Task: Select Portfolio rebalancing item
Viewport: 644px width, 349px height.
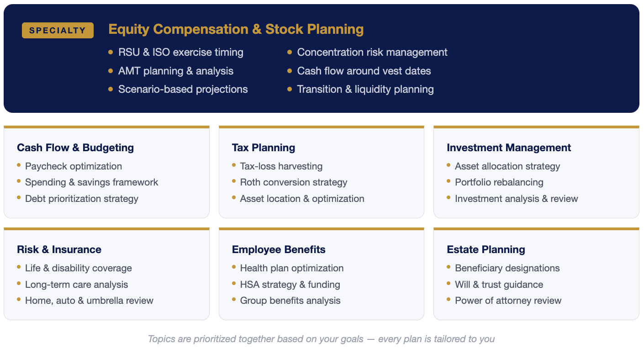Action: tap(499, 182)
